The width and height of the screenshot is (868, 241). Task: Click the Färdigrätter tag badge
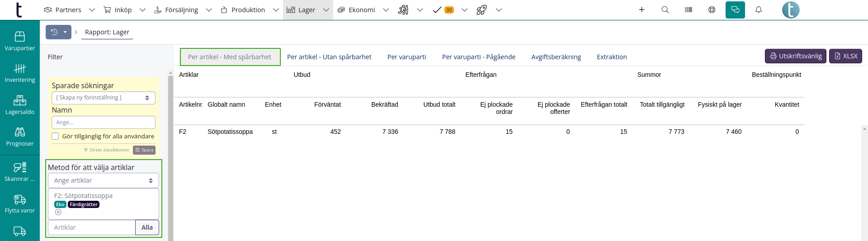click(x=84, y=204)
